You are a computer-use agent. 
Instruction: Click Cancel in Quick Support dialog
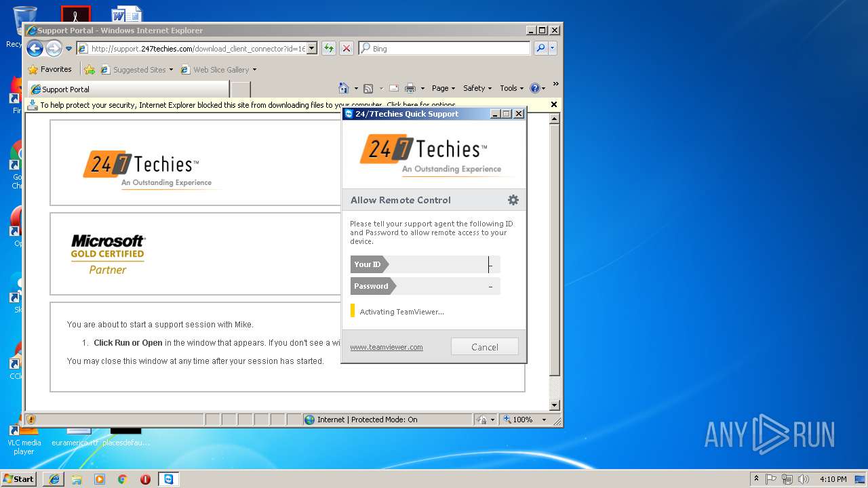click(x=485, y=346)
